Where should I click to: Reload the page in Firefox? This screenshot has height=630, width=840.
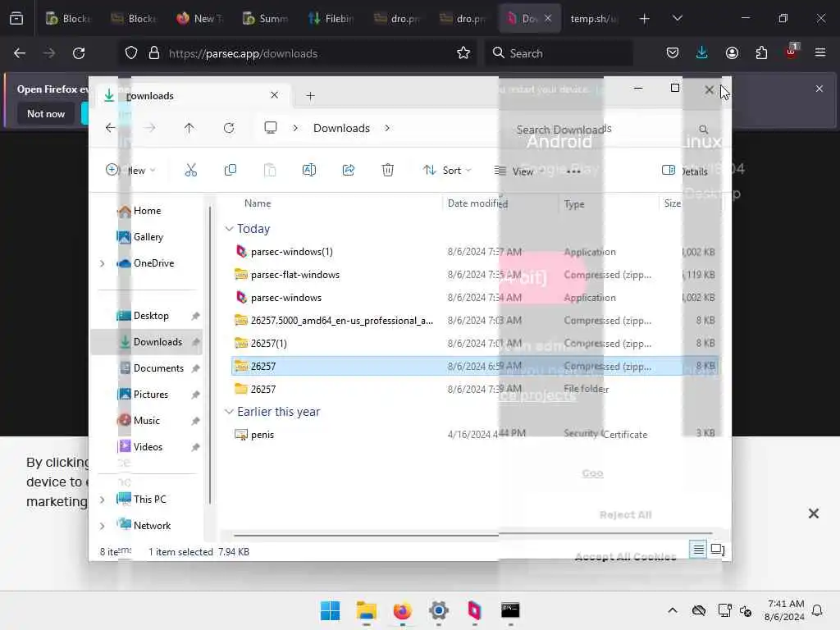pos(79,53)
